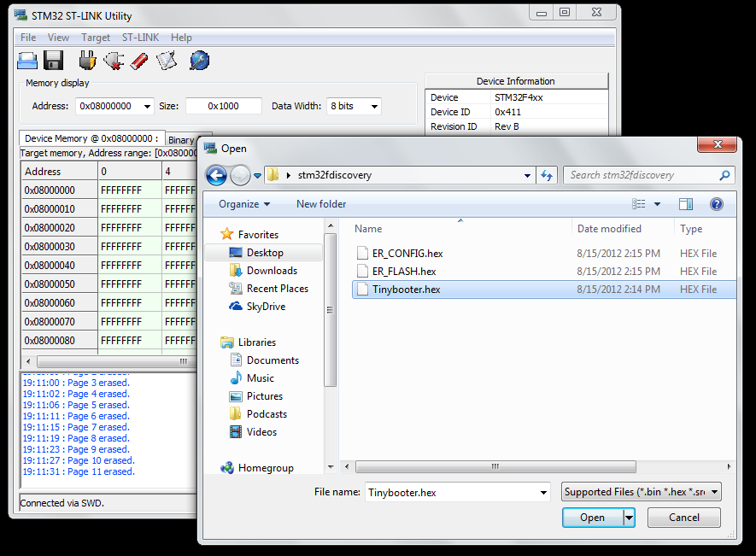Expand the File name history dropdown

click(543, 492)
